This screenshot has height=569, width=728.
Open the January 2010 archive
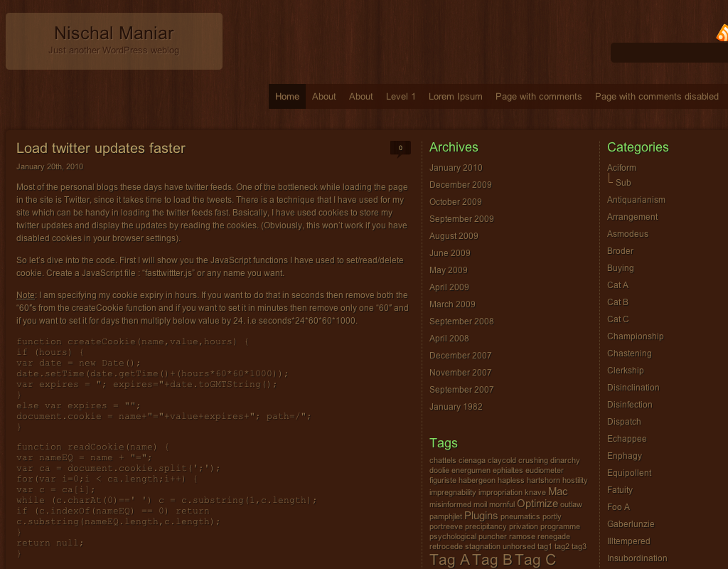(456, 168)
